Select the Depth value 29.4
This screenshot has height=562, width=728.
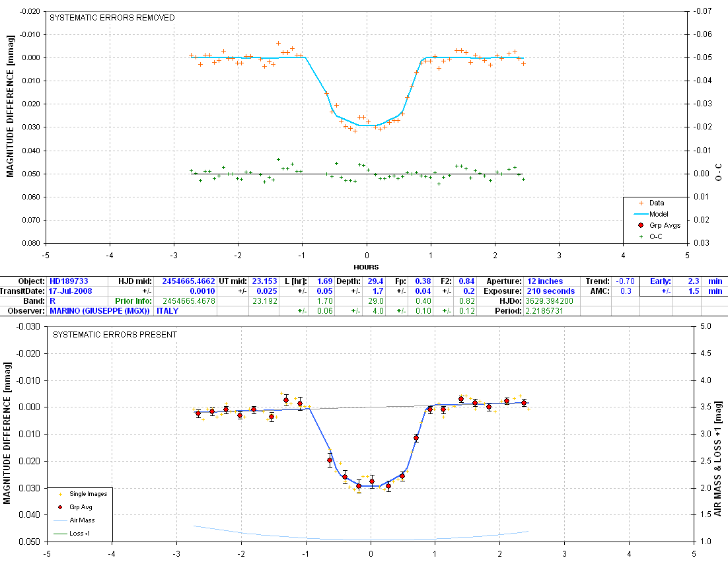point(376,281)
